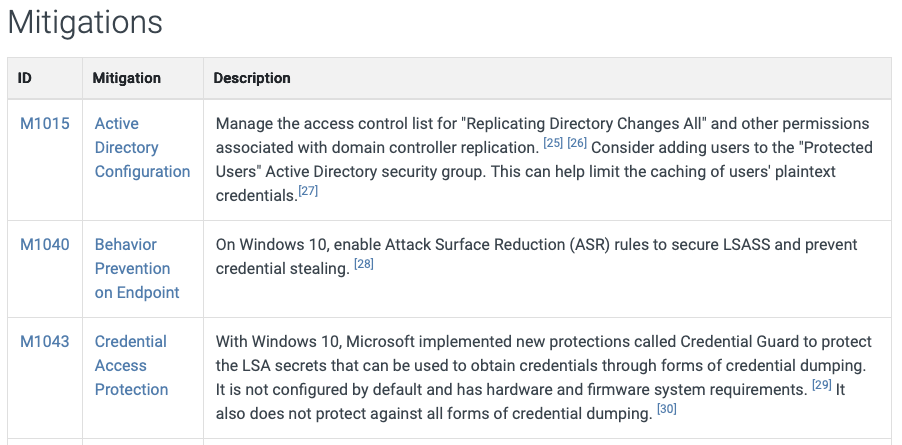Open the M1040 mitigation ID link
902x445 pixels.
(x=45, y=245)
